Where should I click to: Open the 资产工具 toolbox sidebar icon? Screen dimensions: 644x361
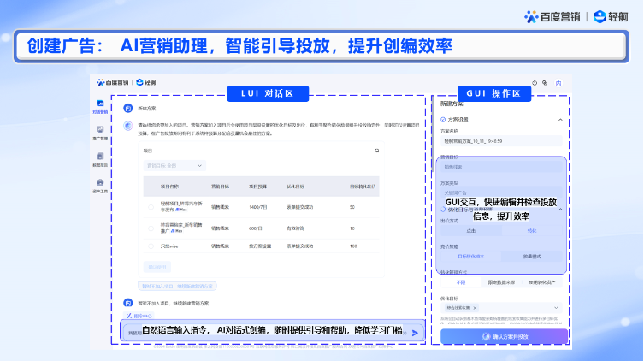100,182
